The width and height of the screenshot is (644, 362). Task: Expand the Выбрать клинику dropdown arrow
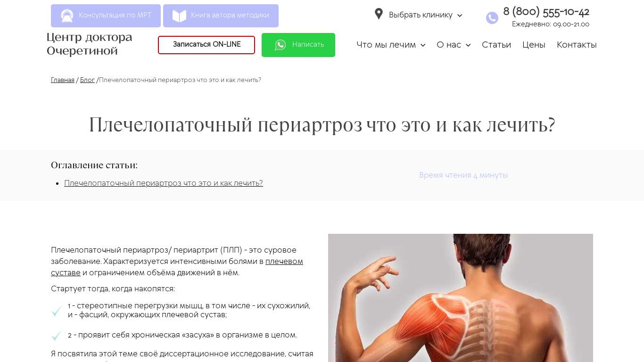pyautogui.click(x=460, y=16)
